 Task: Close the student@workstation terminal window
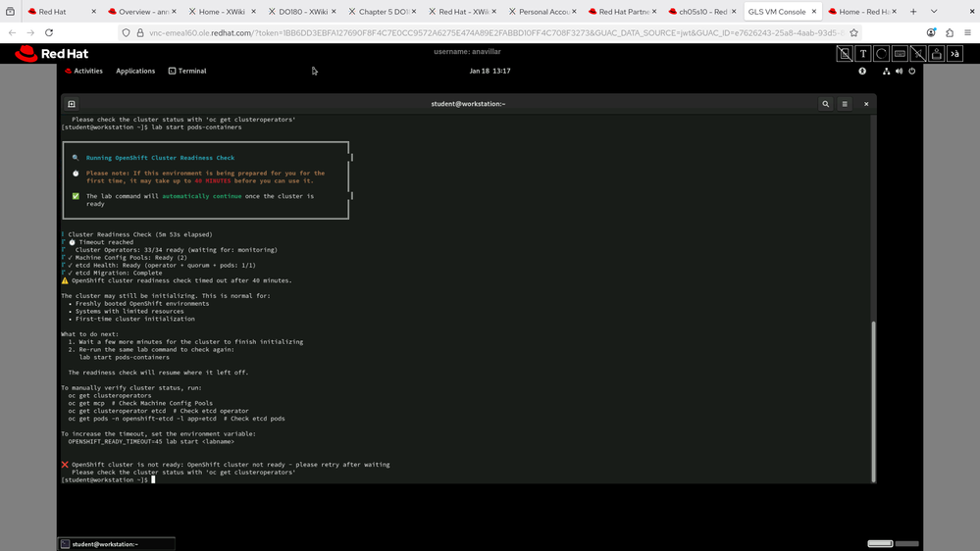pos(866,104)
